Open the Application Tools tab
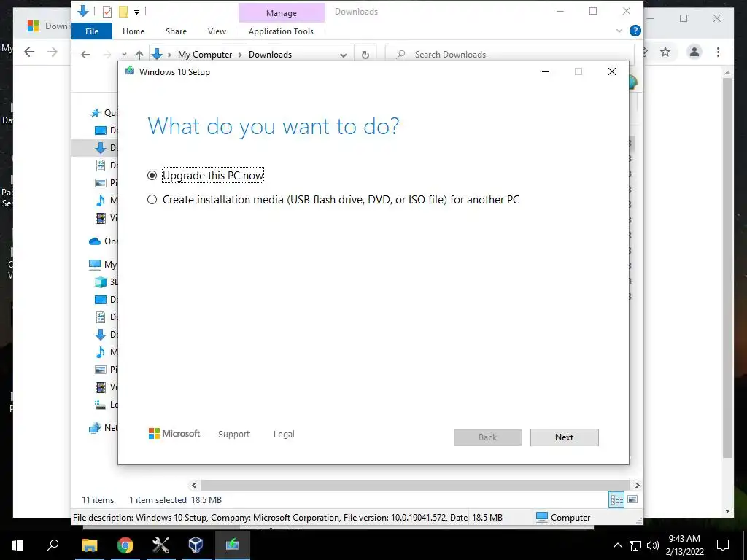This screenshot has width=747, height=560. [281, 31]
